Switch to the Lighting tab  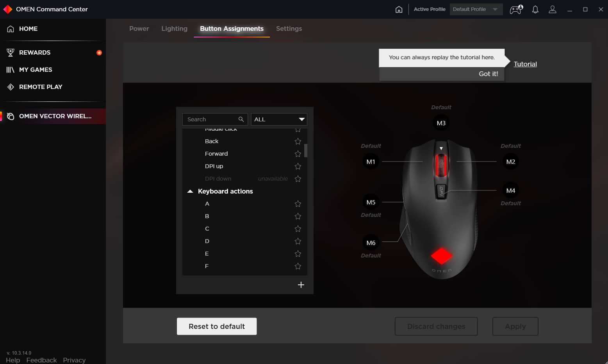pos(174,28)
